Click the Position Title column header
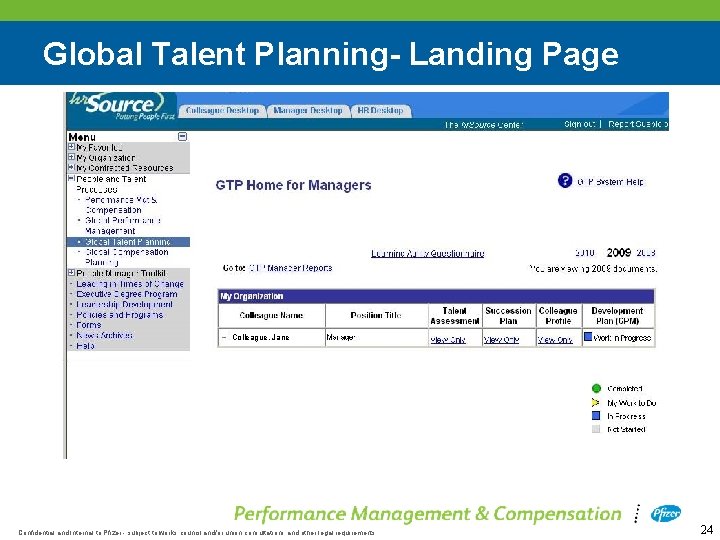 click(x=376, y=315)
